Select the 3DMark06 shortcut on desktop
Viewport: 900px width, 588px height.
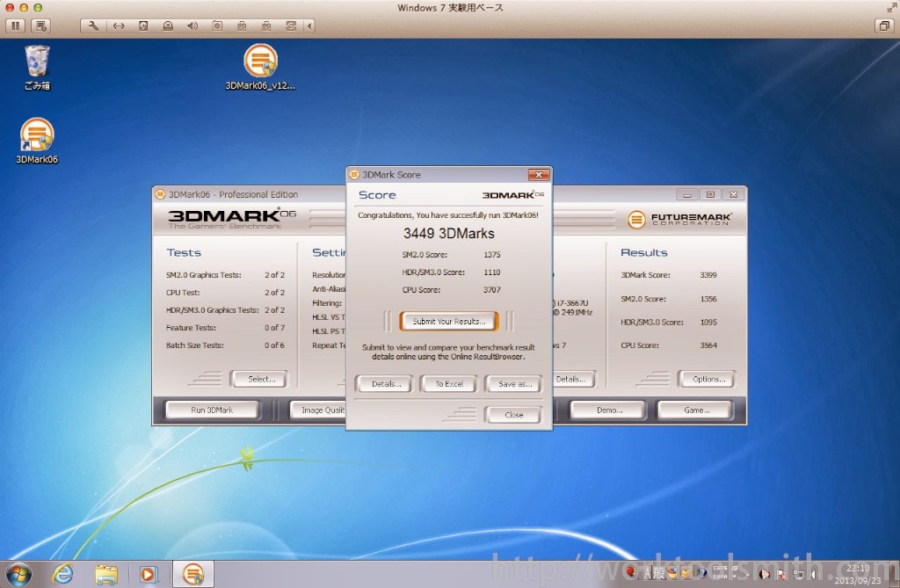[x=37, y=142]
